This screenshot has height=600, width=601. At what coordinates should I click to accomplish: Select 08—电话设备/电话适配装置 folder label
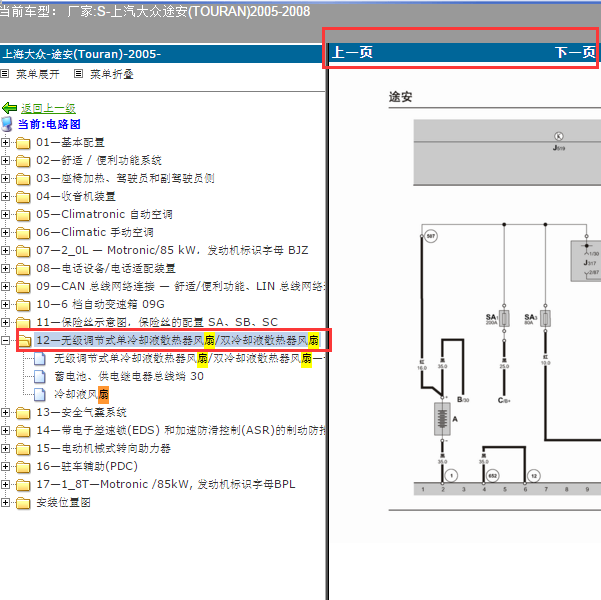(106, 268)
